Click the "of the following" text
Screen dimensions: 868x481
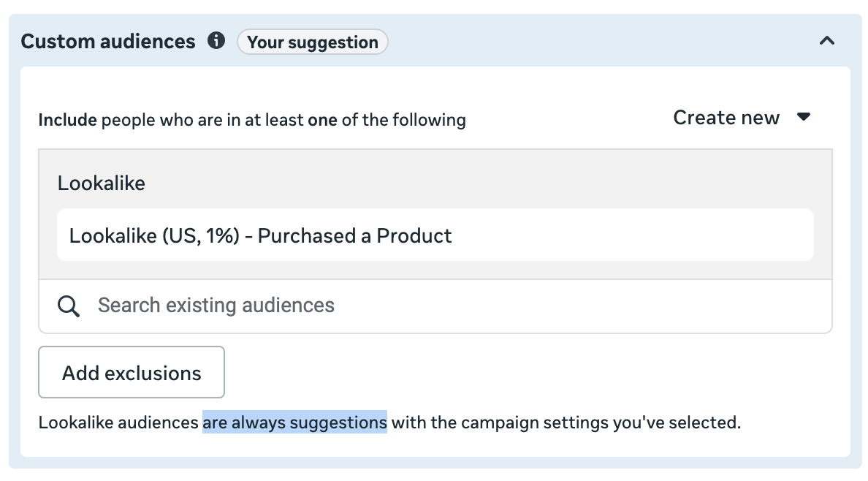[404, 119]
